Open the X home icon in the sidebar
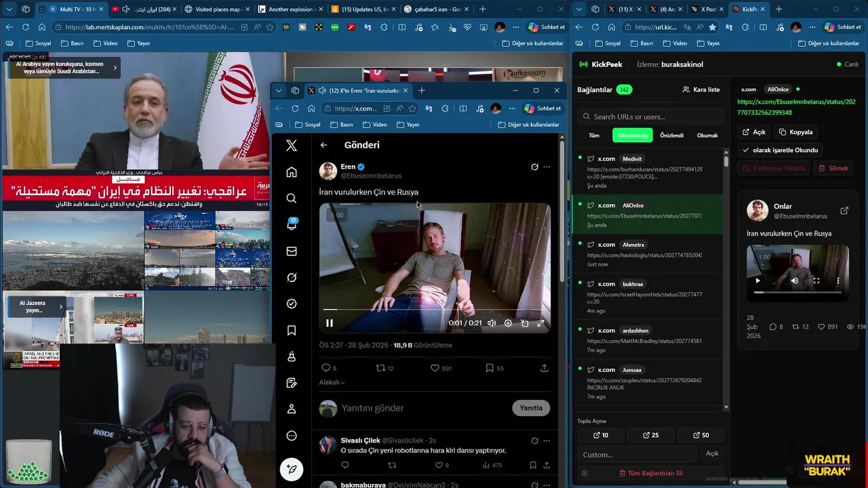This screenshot has width=868, height=488. [292, 172]
